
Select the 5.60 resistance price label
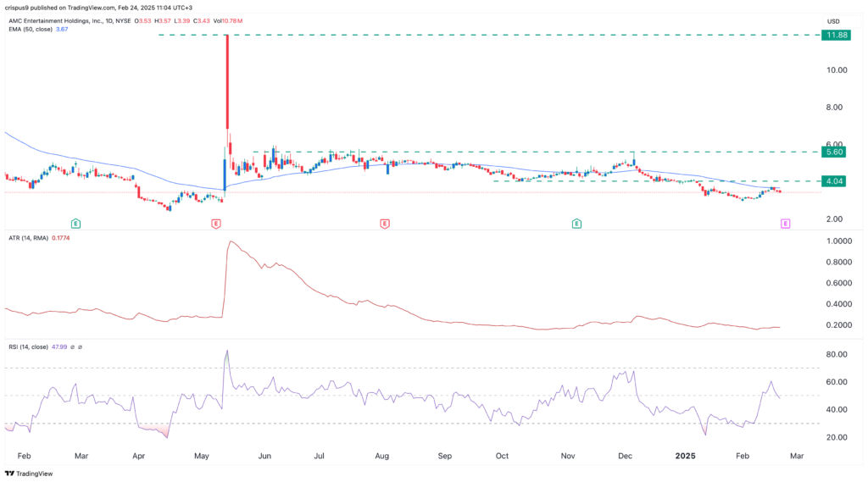coord(834,152)
